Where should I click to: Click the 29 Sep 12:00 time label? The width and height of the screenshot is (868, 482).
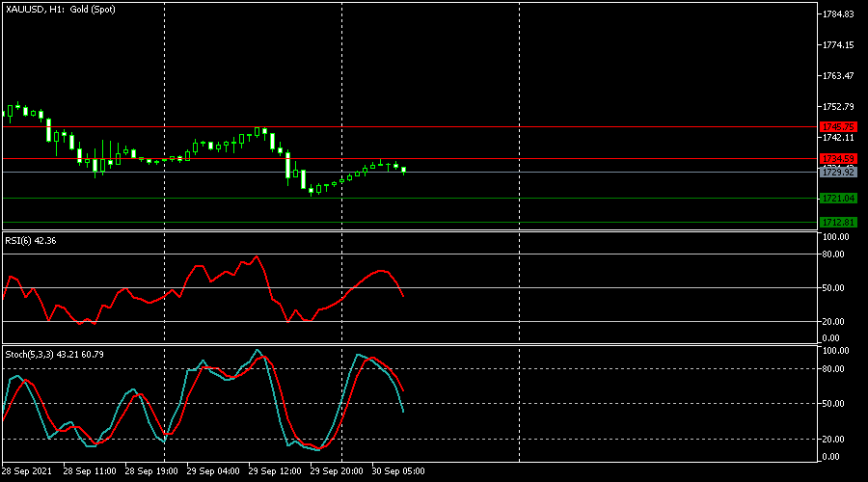click(x=275, y=471)
